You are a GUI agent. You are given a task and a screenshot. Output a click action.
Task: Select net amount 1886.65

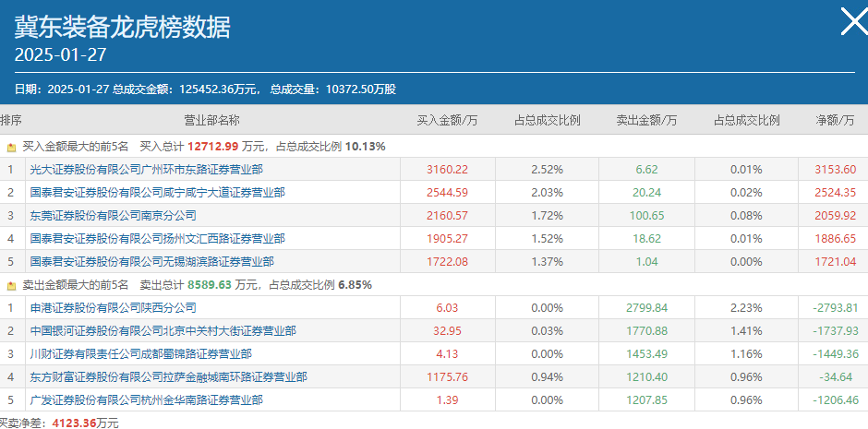click(836, 239)
